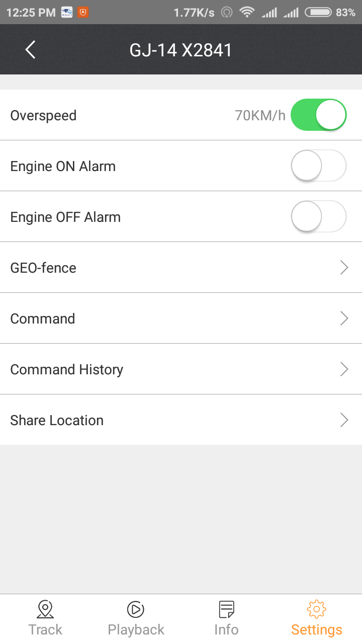Expand the GEO-fence chevron
This screenshot has width=362, height=644.
click(x=344, y=268)
